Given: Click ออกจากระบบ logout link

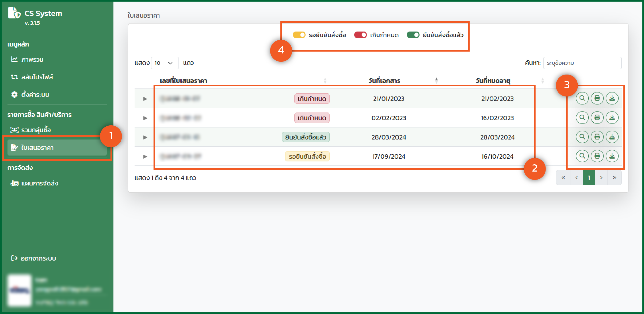Looking at the screenshot, I should pos(38,258).
